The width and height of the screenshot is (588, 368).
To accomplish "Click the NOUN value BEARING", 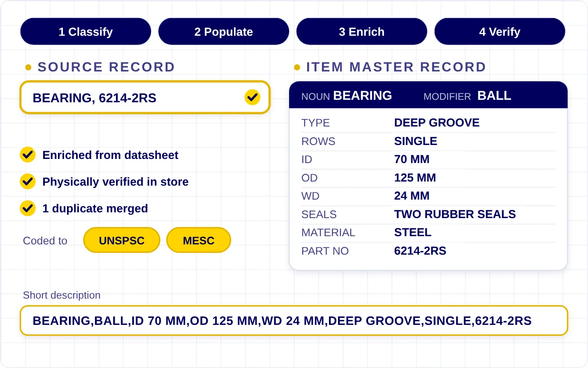I will click(363, 96).
